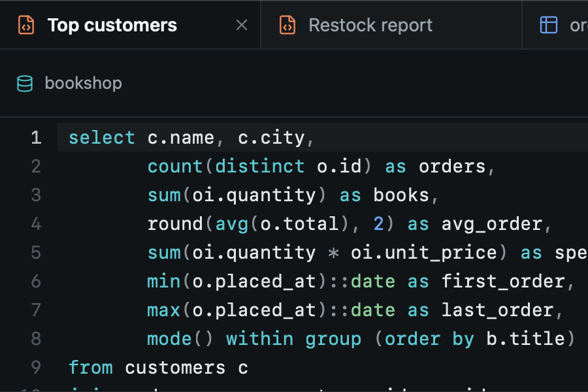
Task: Click 'oi.quantity' on line 3
Action: click(x=254, y=195)
